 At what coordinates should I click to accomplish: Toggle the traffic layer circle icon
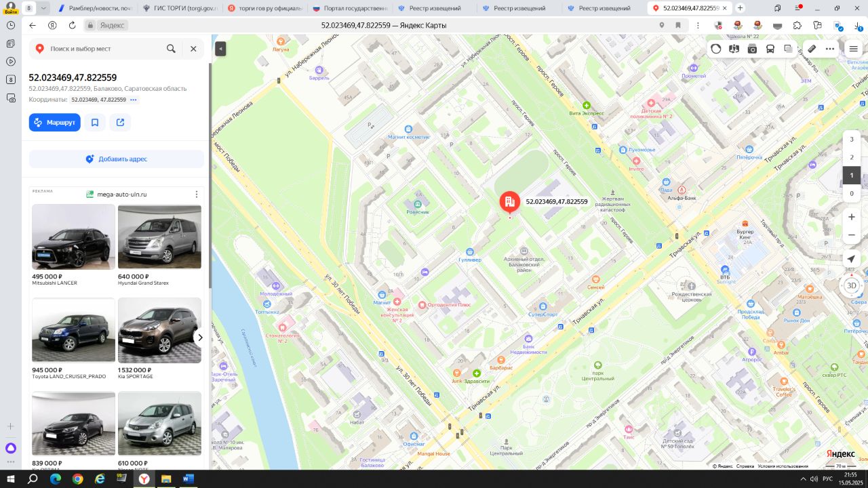716,49
